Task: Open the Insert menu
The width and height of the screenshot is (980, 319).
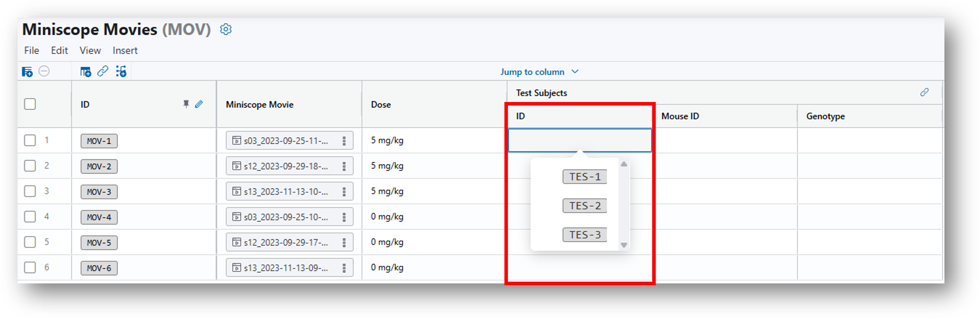Action: coord(125,51)
